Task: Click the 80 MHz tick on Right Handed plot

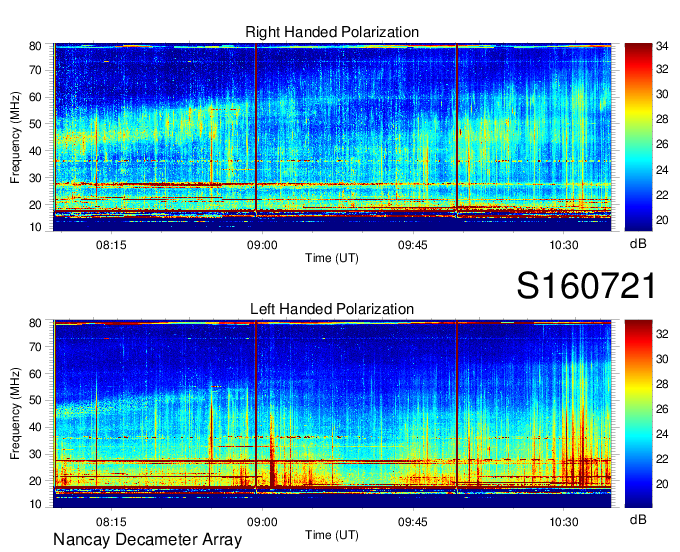Action: tap(35, 46)
